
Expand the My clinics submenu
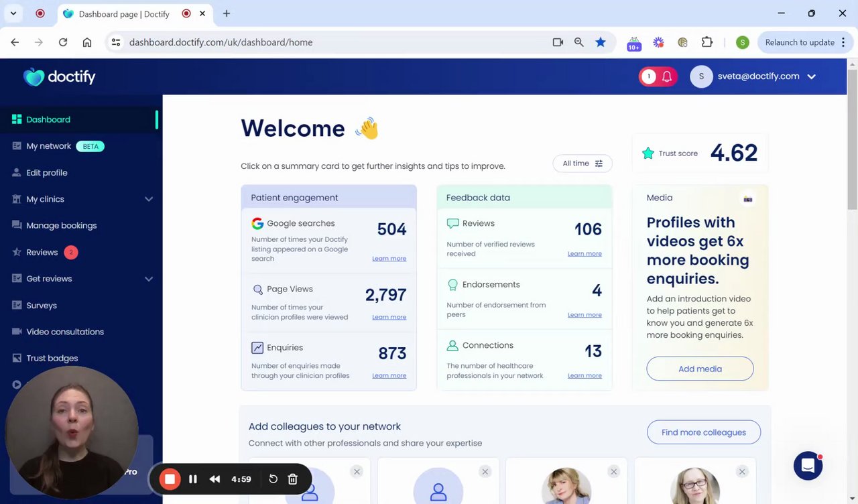pyautogui.click(x=149, y=199)
